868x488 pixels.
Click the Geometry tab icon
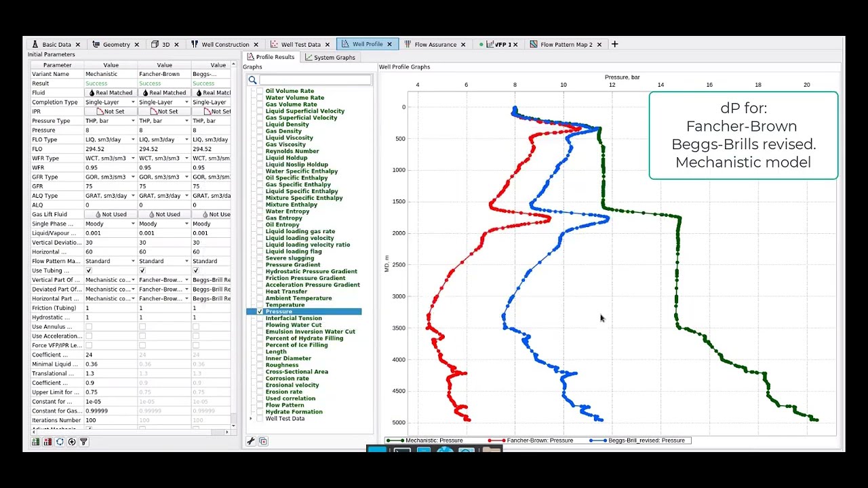tap(96, 44)
